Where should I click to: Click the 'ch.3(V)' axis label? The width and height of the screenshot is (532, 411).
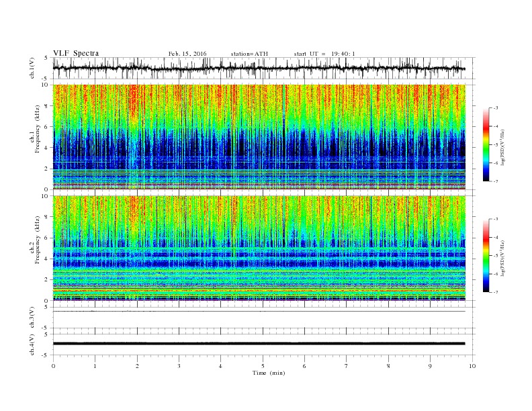tap(32, 318)
